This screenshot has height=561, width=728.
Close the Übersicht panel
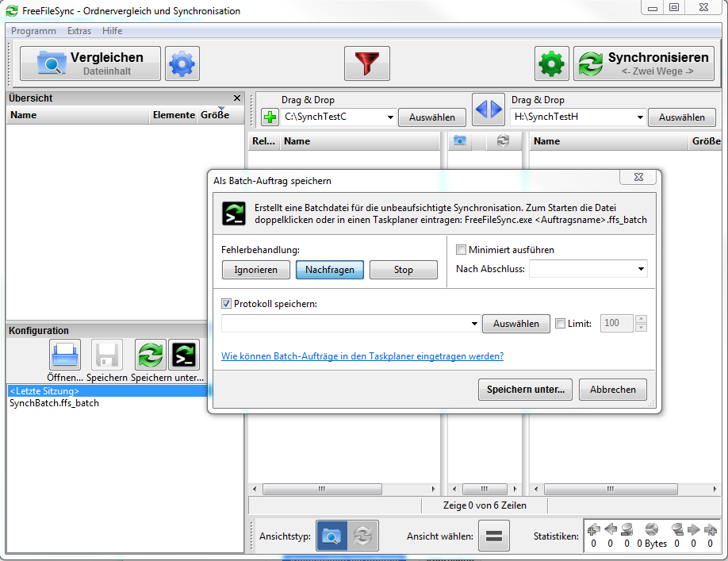(237, 98)
